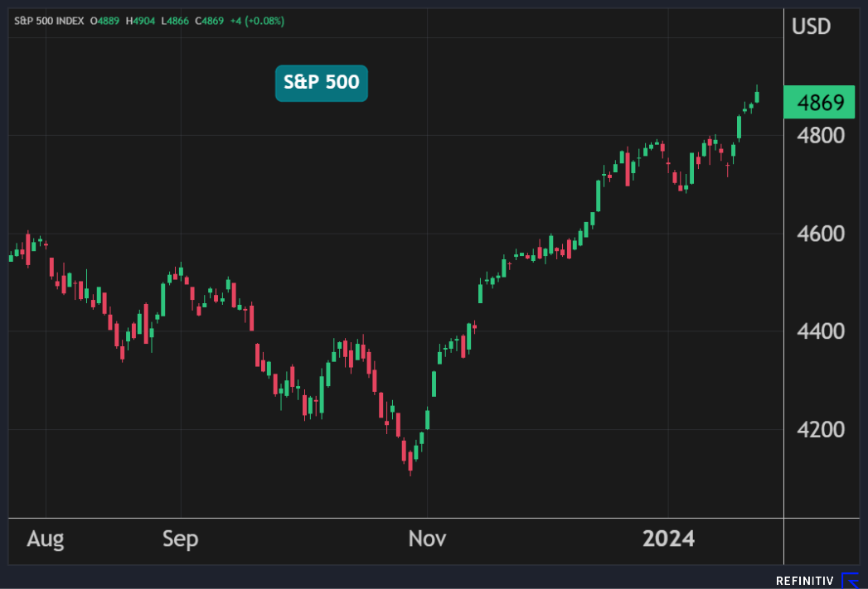Image resolution: width=868 pixels, height=589 pixels.
Task: Click the 4600 price axis label
Action: pos(819,234)
